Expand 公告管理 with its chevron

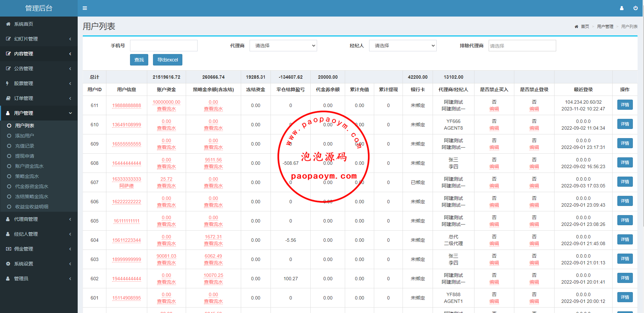point(70,69)
